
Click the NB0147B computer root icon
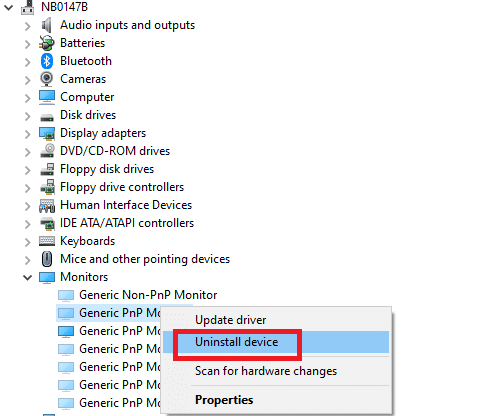click(x=27, y=7)
